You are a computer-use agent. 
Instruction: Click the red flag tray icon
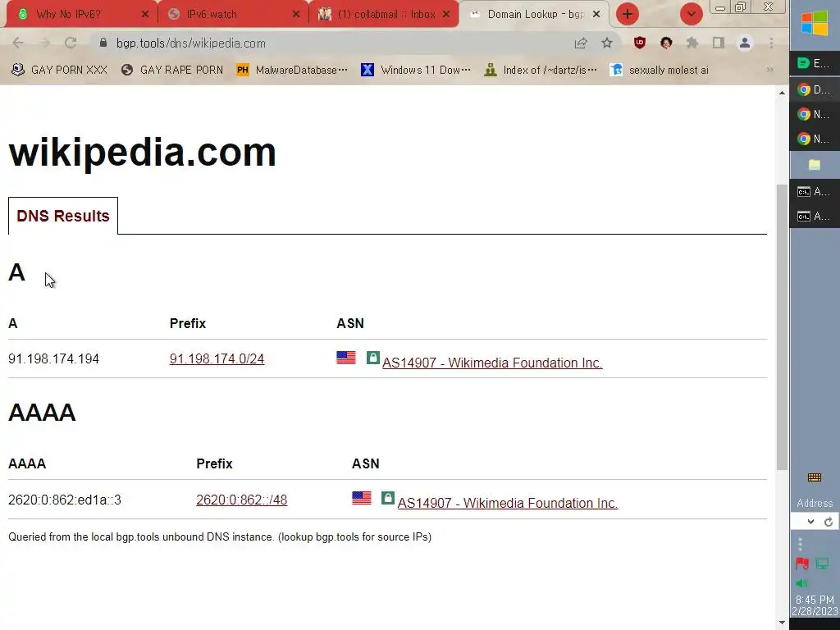[802, 564]
